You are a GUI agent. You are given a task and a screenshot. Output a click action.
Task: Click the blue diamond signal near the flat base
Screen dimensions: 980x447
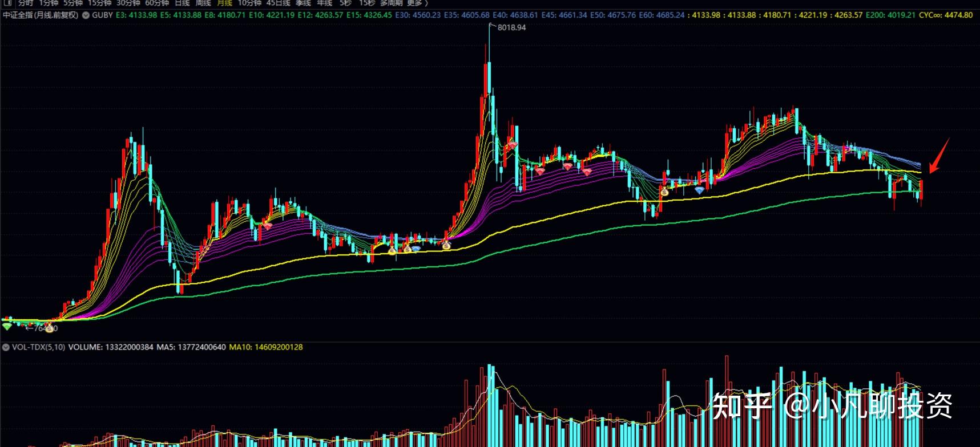point(416,249)
